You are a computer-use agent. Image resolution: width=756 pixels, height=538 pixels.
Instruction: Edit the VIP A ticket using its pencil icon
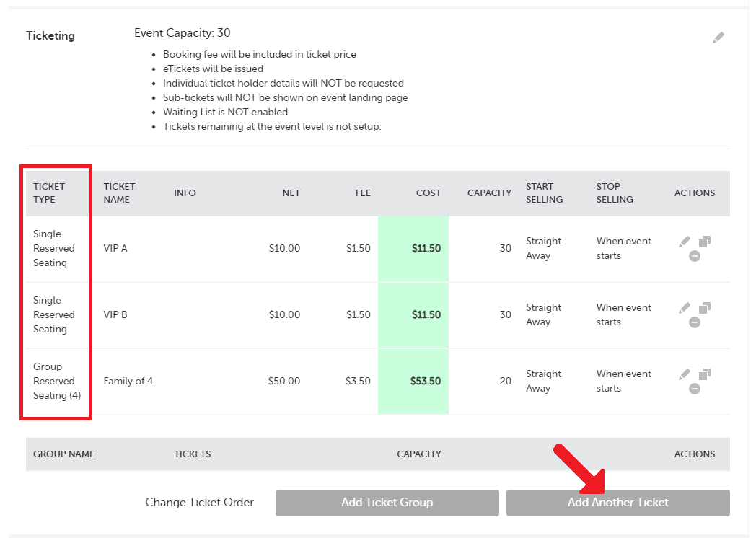click(x=684, y=241)
